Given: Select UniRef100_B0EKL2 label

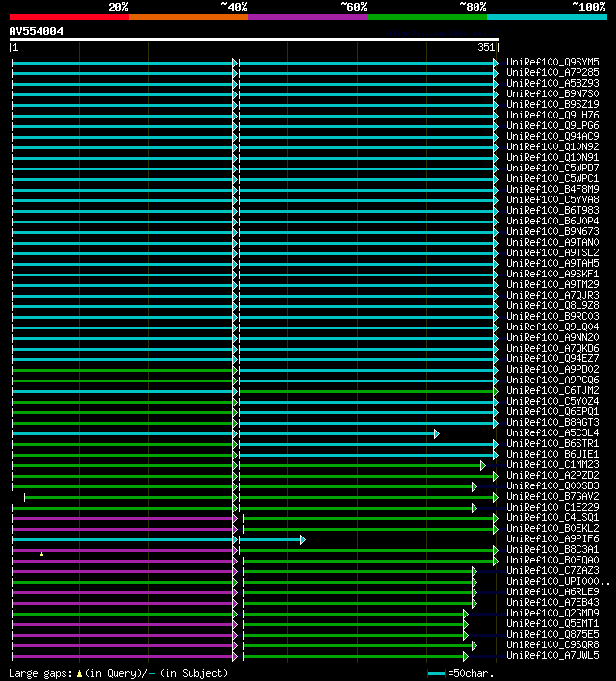Looking at the screenshot, I should click(x=552, y=528).
